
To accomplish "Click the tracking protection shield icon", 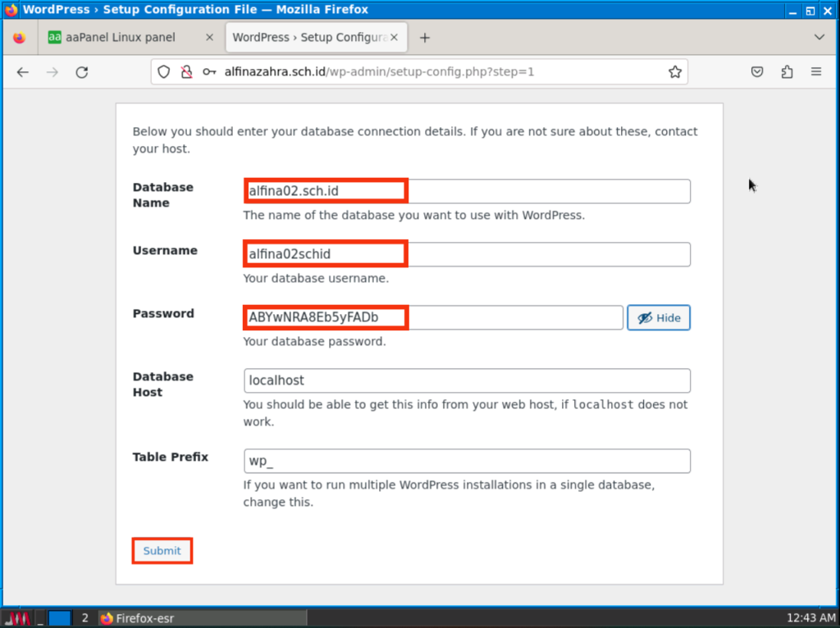I will click(x=164, y=72).
